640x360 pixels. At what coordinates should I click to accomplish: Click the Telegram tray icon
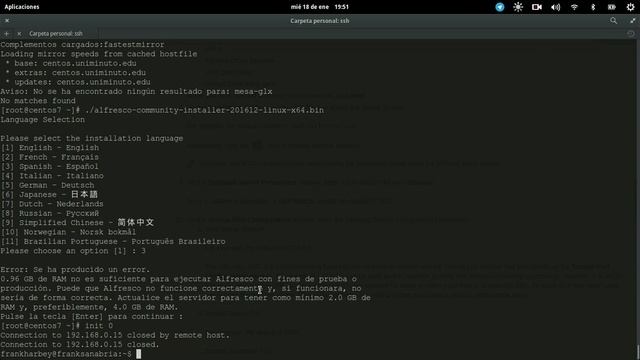pos(500,7)
